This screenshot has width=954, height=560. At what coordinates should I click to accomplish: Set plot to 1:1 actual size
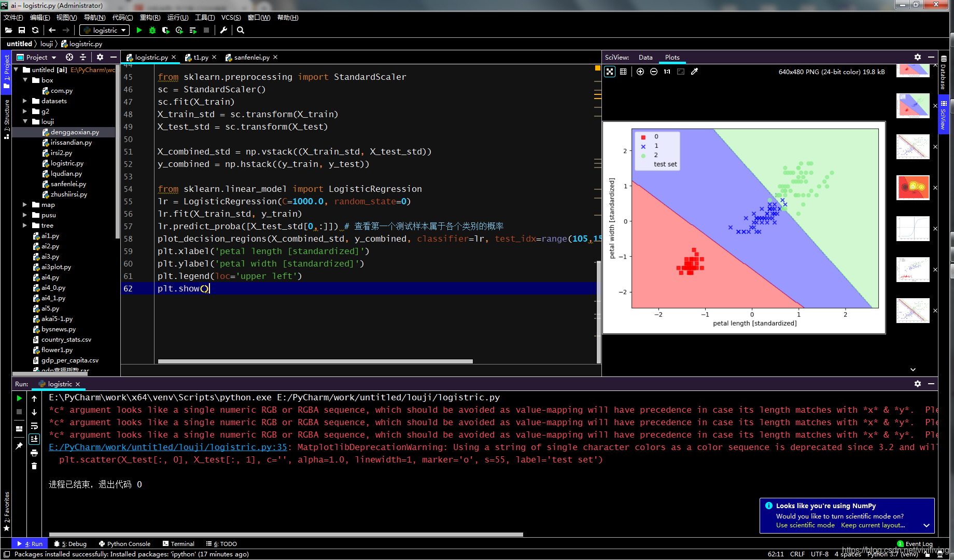click(x=667, y=72)
